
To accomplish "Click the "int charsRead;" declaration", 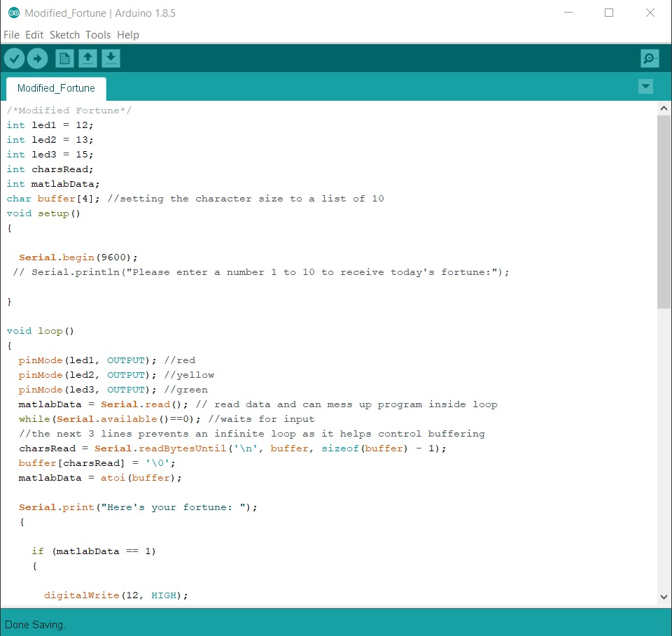I will 50,169.
